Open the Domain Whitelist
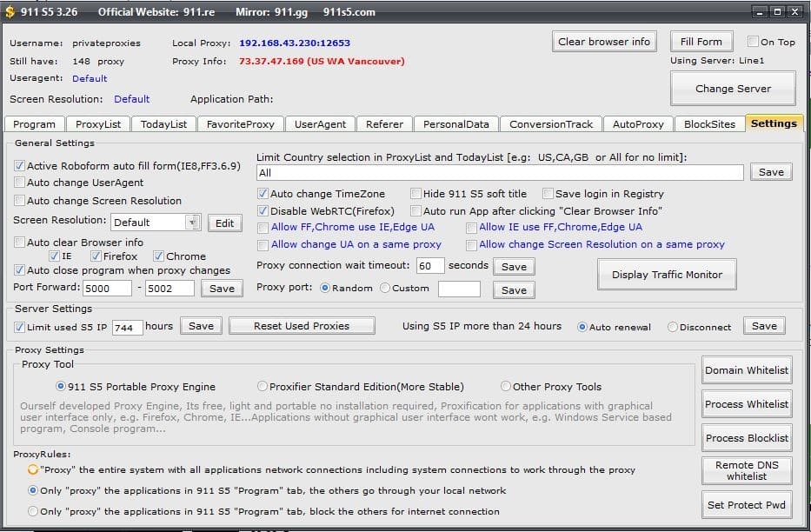The height and width of the screenshot is (532, 811). pos(747,370)
